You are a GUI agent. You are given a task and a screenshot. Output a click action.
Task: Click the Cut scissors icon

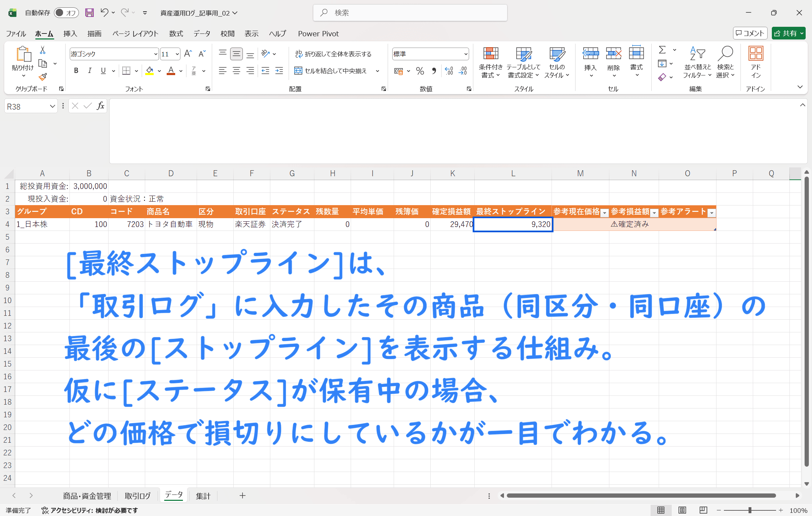[x=43, y=50]
